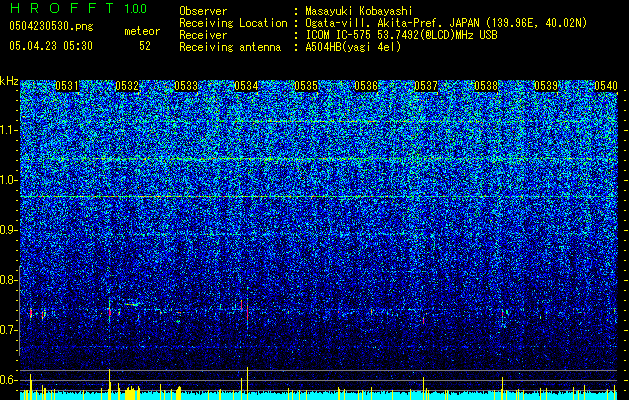The width and height of the screenshot is (629, 400).
Task: Click the kHz axis unit label
Action: click(9, 81)
